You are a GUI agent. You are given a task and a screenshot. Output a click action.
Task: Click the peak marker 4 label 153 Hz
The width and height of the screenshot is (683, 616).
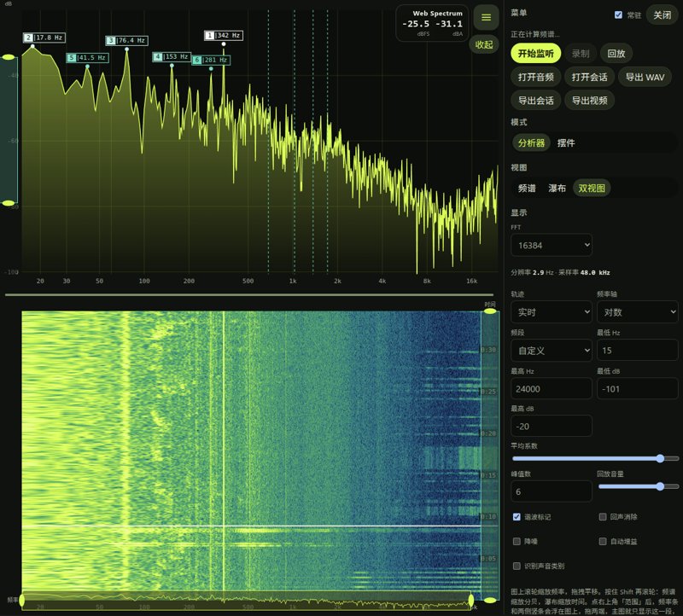pyautogui.click(x=172, y=56)
